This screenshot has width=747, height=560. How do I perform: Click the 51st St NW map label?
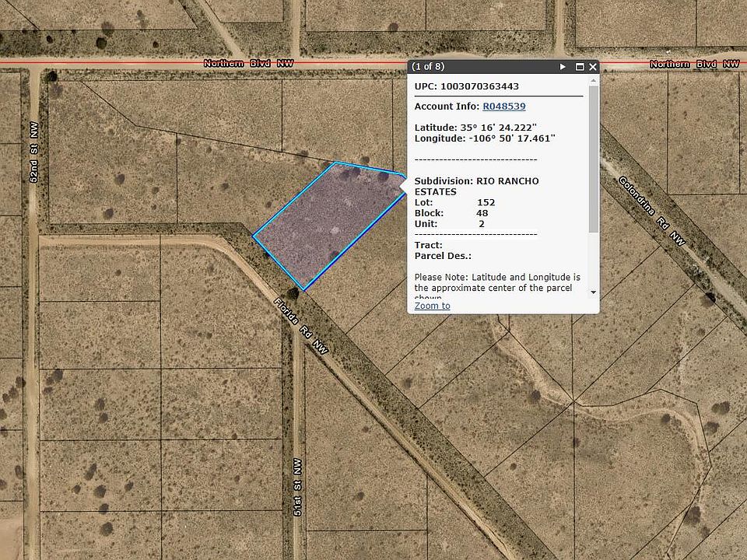click(x=297, y=487)
